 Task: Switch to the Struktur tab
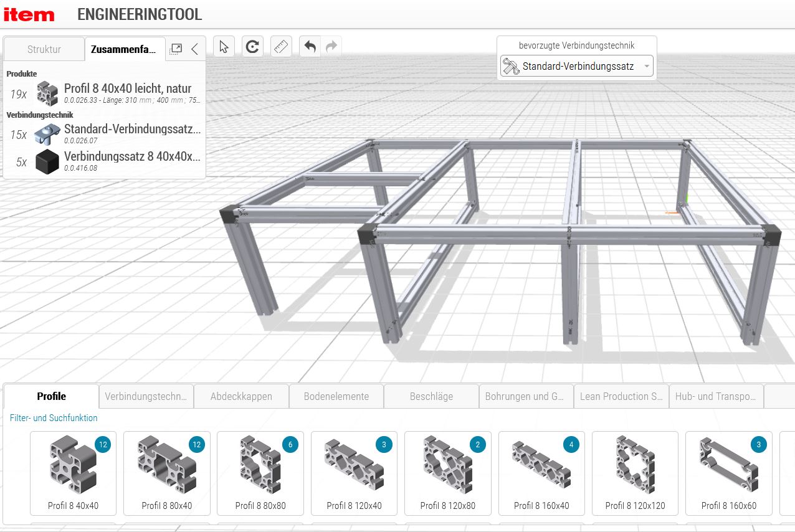point(44,49)
